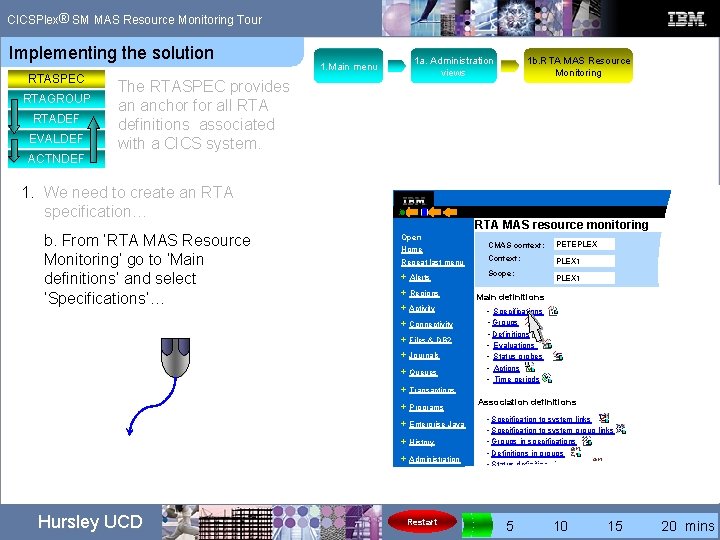Viewport: 720px width, 540px height.
Task: Click the icon next to Groups in specifications
Action: 587,441
